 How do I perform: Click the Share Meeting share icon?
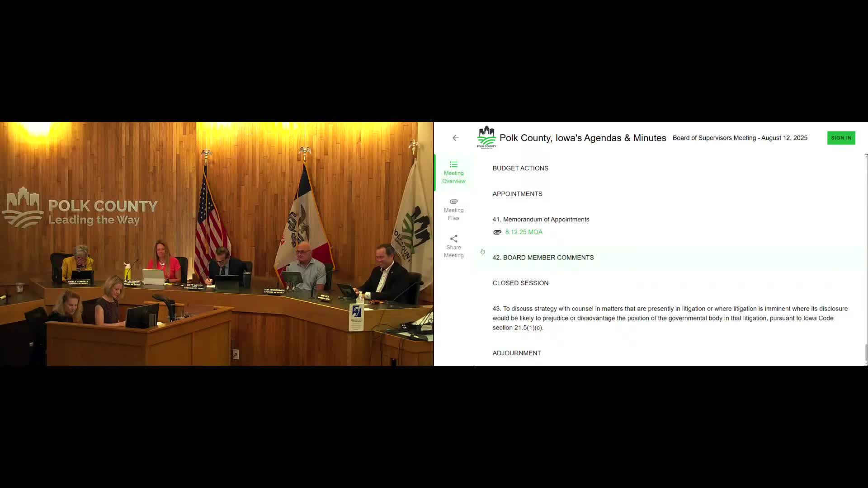pyautogui.click(x=453, y=238)
